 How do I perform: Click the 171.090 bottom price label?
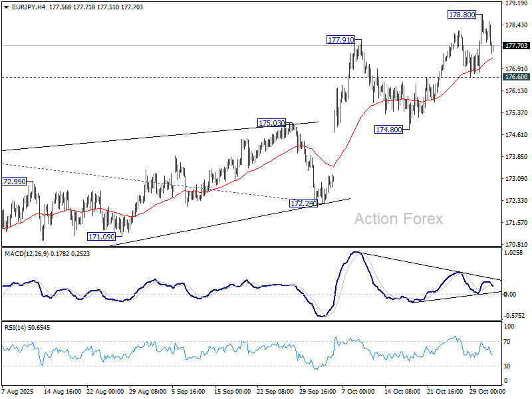102,236
